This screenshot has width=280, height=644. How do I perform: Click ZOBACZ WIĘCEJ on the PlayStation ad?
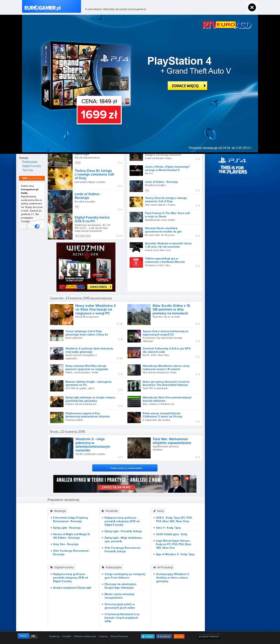187,86
